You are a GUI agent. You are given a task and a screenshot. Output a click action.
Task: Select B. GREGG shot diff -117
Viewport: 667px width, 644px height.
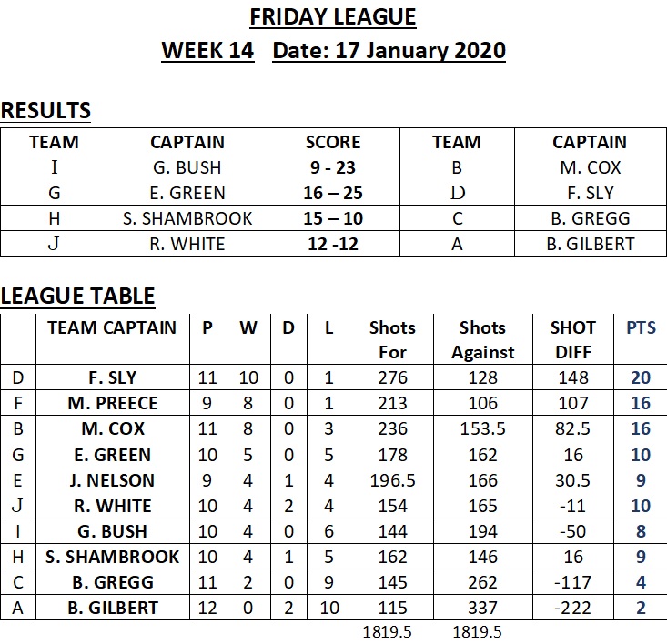pos(572,582)
